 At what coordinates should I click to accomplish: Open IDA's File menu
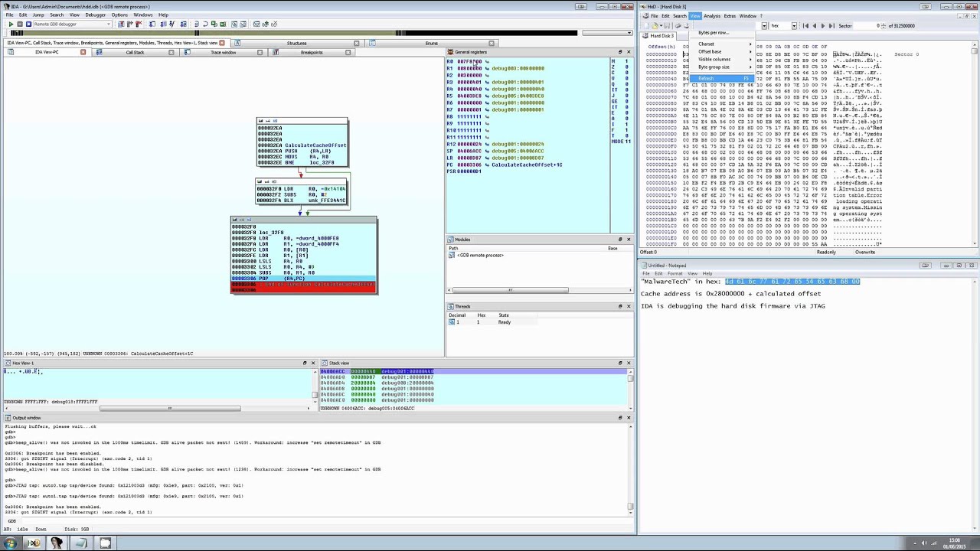9,15
